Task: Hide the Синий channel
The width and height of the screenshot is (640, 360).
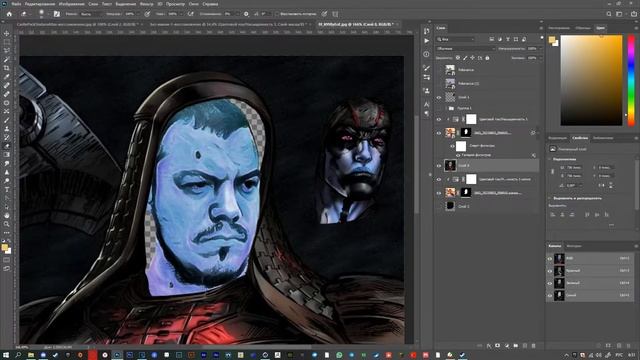Action: point(550,295)
